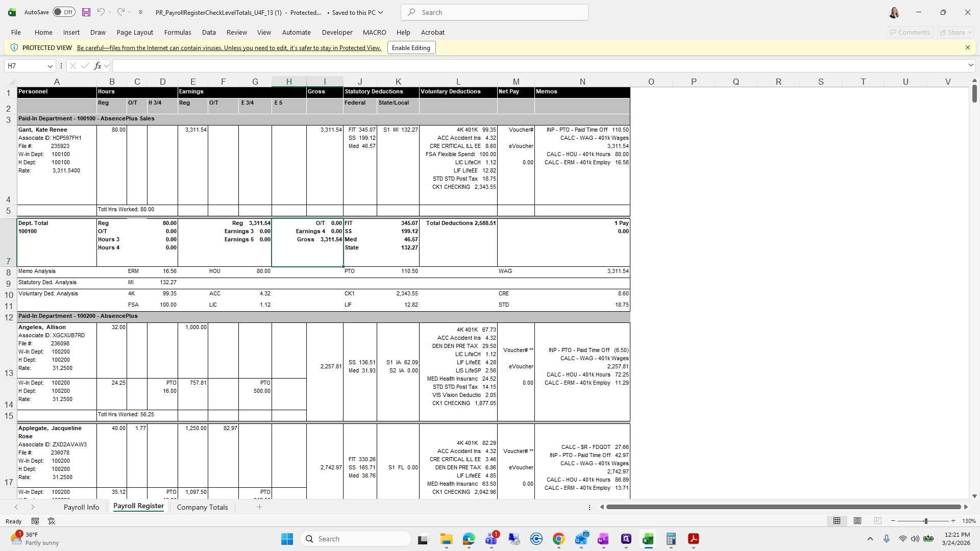Viewport: 980px width, 551px height.
Task: Toggle AutoSave off switch to on
Action: (63, 12)
